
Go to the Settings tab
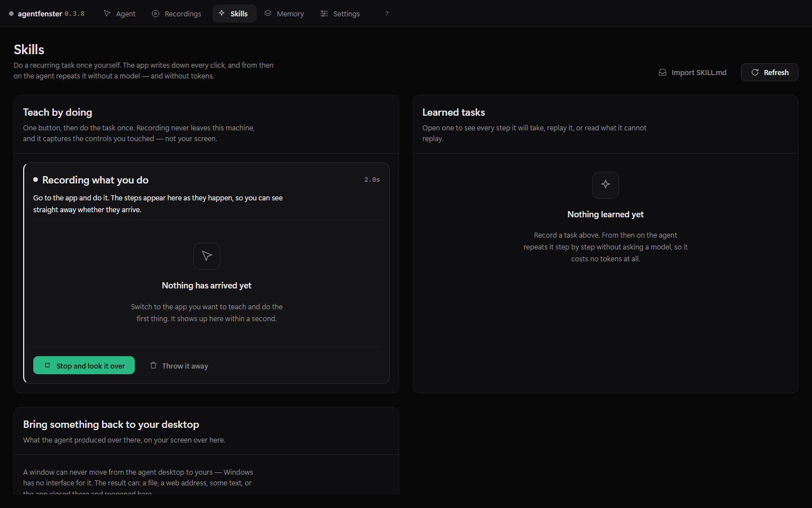point(340,14)
